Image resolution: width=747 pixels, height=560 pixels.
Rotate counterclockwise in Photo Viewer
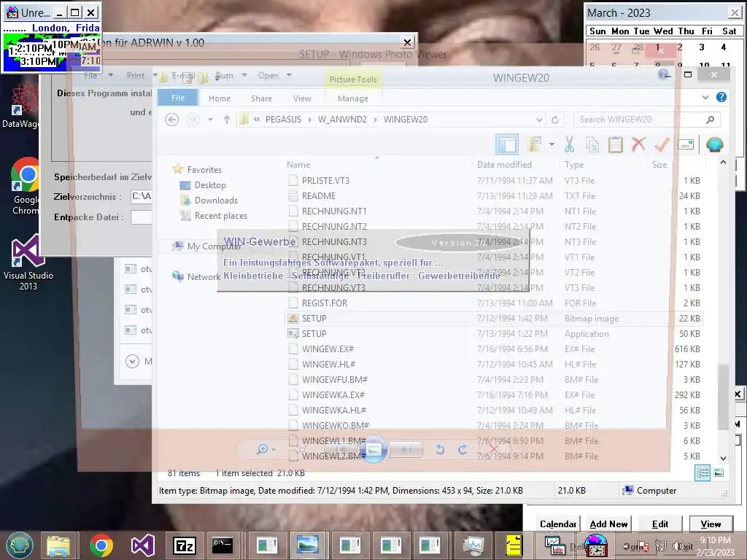point(440,449)
